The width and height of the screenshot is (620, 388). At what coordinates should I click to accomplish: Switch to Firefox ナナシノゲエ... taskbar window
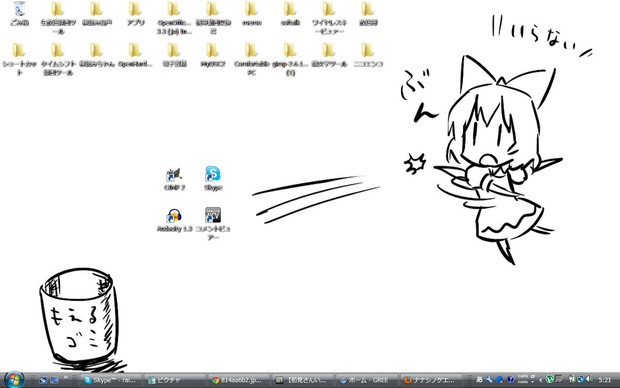click(x=431, y=380)
